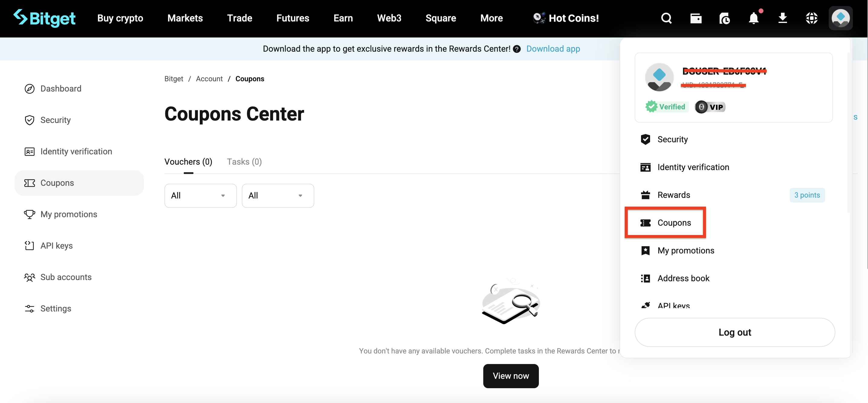868x403 pixels.
Task: Click the Bitget logo
Action: pos(44,18)
